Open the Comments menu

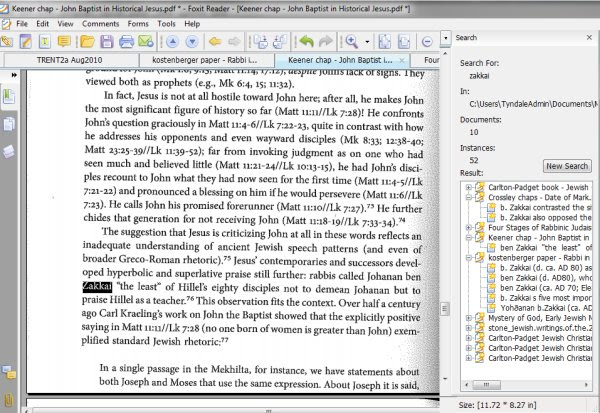click(101, 24)
